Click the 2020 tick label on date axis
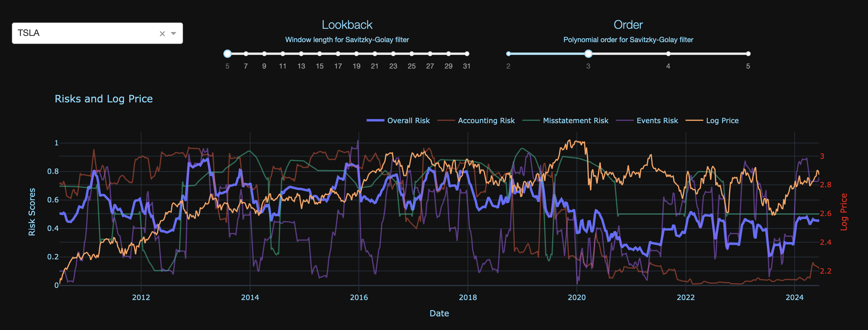Image resolution: width=868 pixels, height=330 pixels. [x=577, y=297]
